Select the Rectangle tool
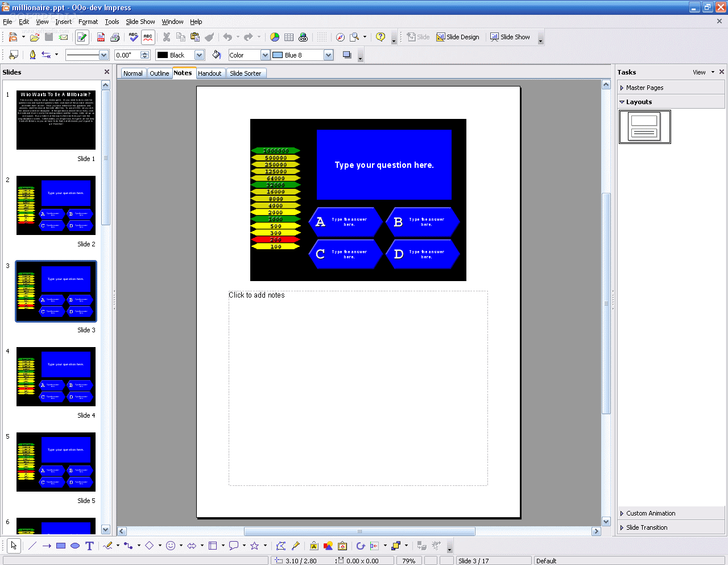728x565 pixels. [61, 546]
